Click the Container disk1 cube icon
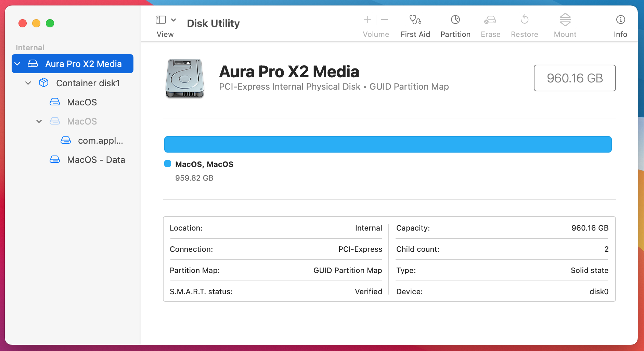 click(44, 83)
